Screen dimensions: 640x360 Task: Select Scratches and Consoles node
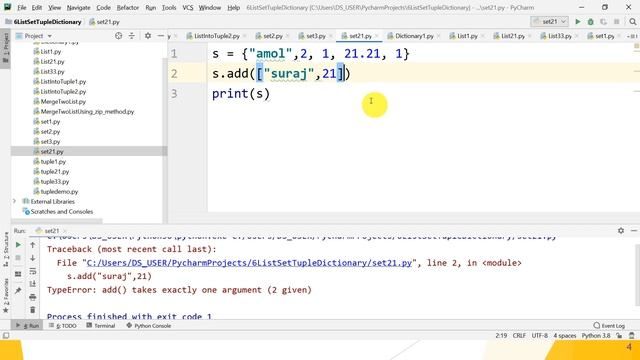62,211
